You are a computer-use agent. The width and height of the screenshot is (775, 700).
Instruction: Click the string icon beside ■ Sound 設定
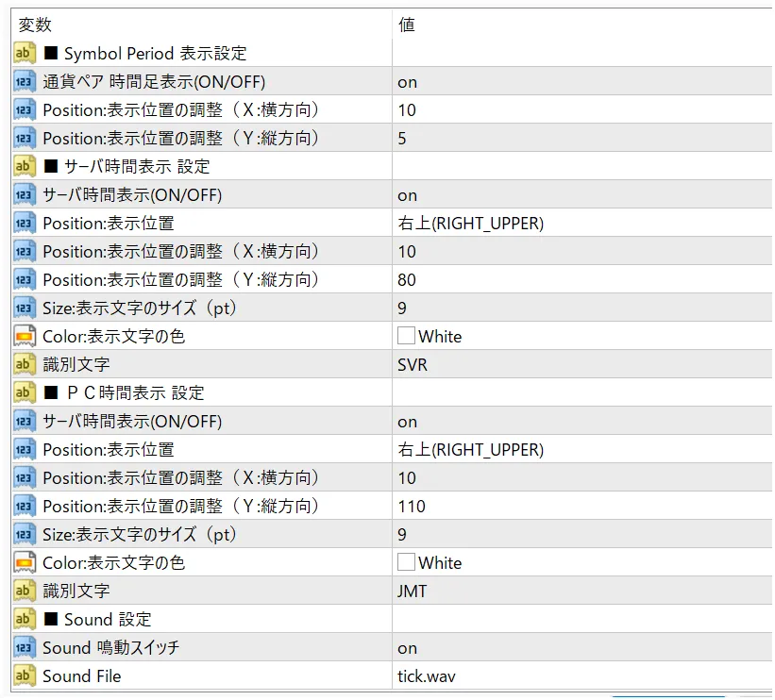(x=25, y=620)
